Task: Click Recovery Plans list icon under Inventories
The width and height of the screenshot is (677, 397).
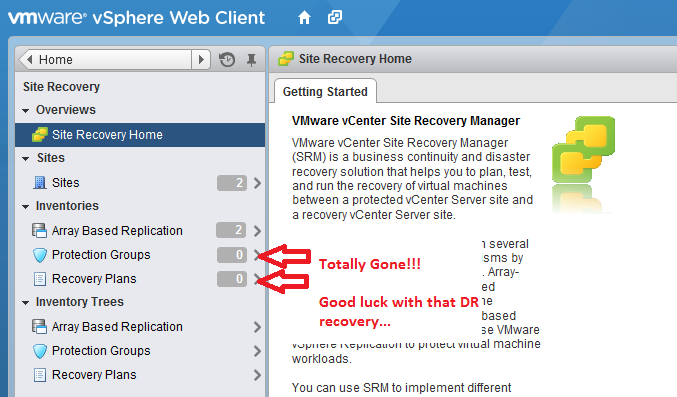Action: coord(40,279)
